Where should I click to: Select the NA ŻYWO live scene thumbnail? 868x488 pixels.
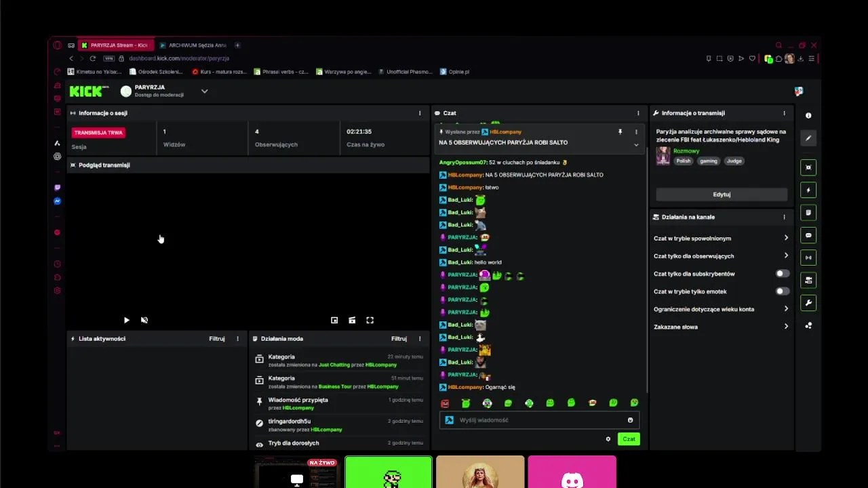pos(296,472)
